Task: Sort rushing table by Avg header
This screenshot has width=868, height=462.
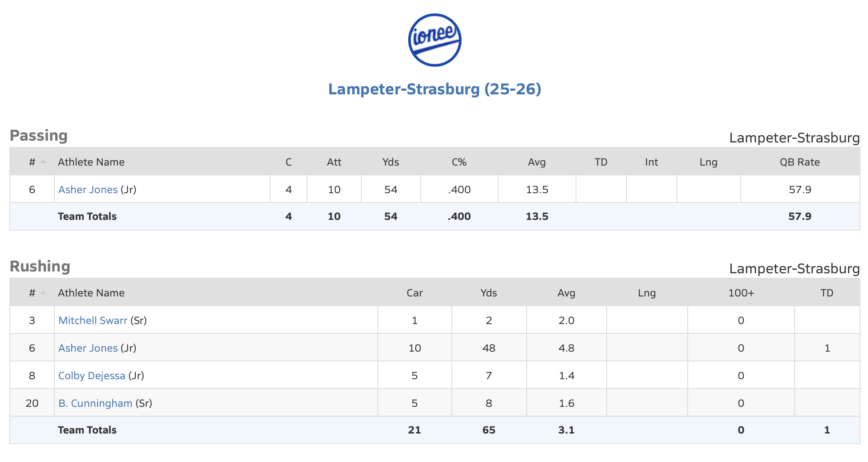Action: pos(566,293)
